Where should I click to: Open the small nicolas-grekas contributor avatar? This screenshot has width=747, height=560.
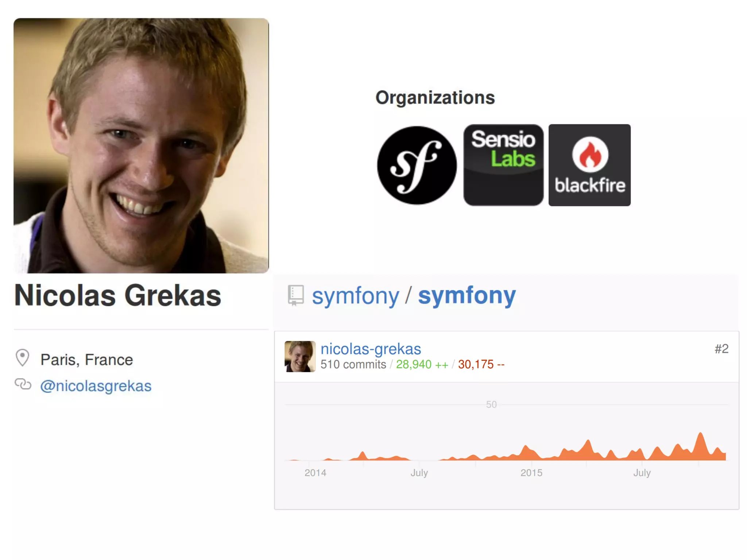pos(300,356)
